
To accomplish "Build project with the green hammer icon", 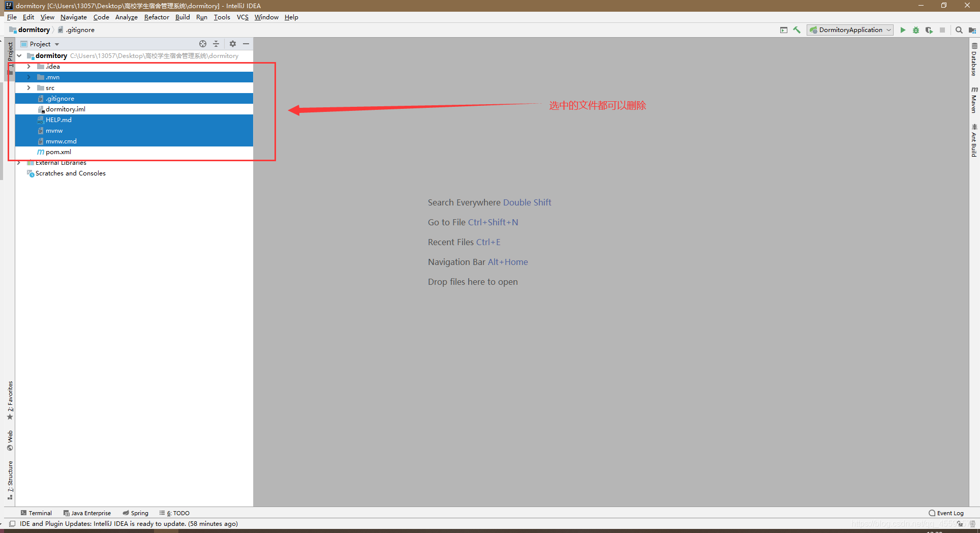I will [x=797, y=30].
